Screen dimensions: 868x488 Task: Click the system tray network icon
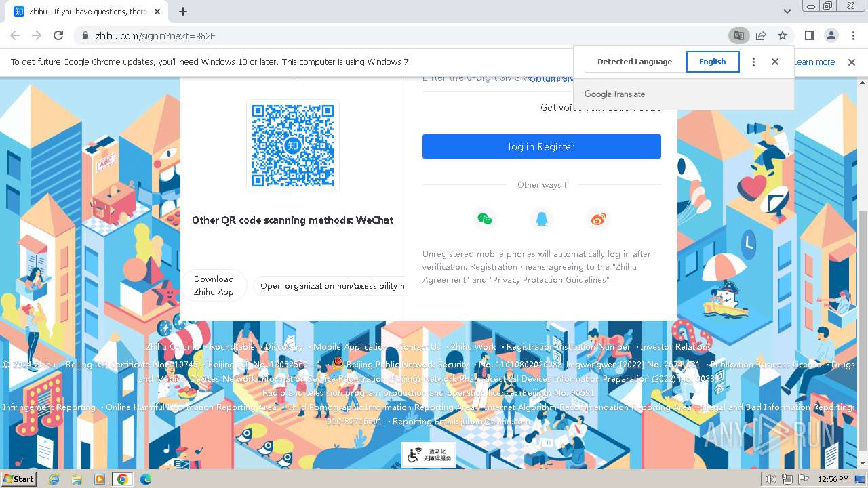click(787, 479)
